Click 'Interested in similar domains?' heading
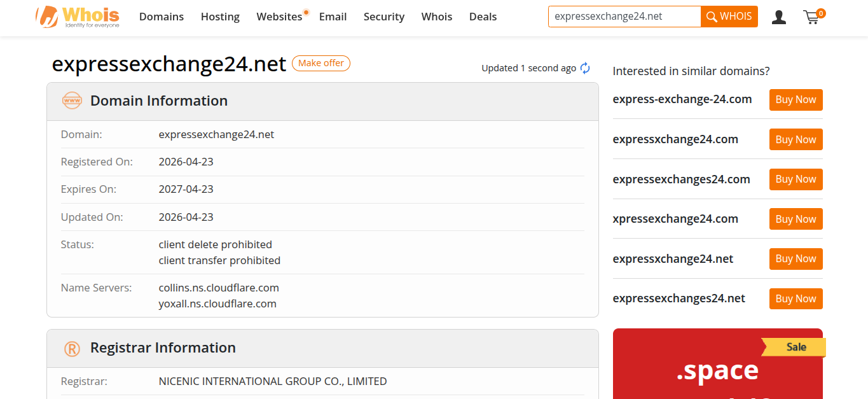The image size is (868, 399). (x=691, y=71)
